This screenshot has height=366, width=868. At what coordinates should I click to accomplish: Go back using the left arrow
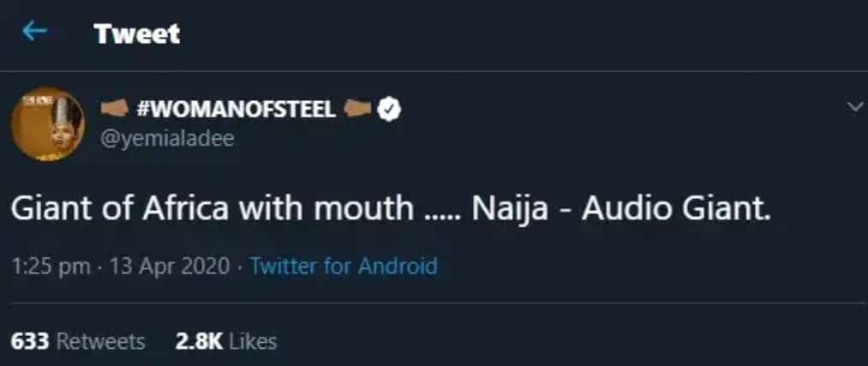(35, 33)
